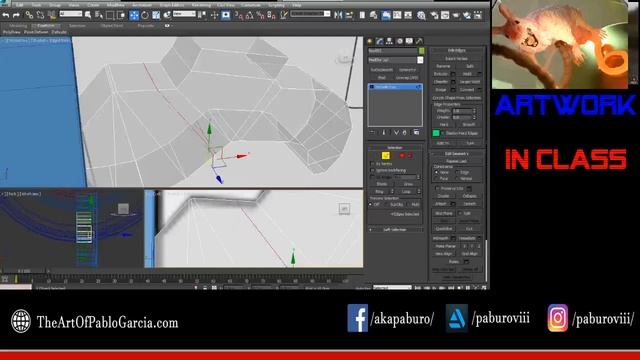Open the reference coordinate system dropdown
Viewport: 640px width, 360px height.
[x=184, y=14]
